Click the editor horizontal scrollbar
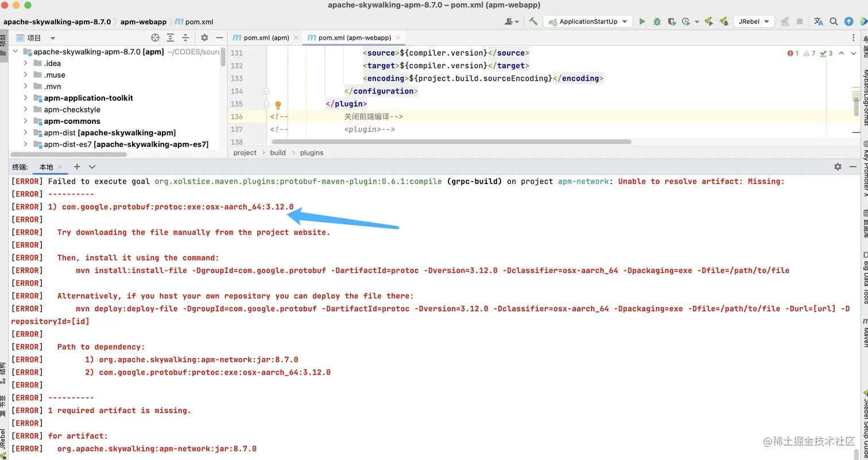The width and height of the screenshot is (868, 460). 451,142
